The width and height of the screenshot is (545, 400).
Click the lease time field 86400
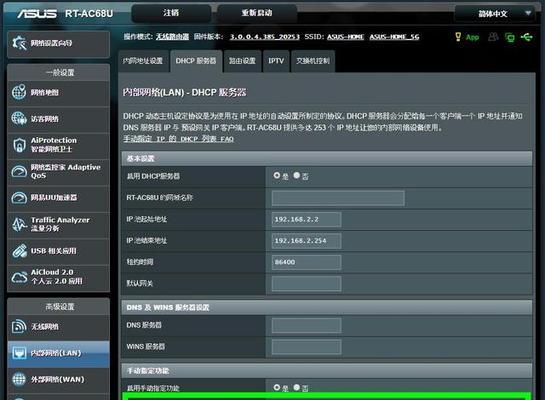306,262
